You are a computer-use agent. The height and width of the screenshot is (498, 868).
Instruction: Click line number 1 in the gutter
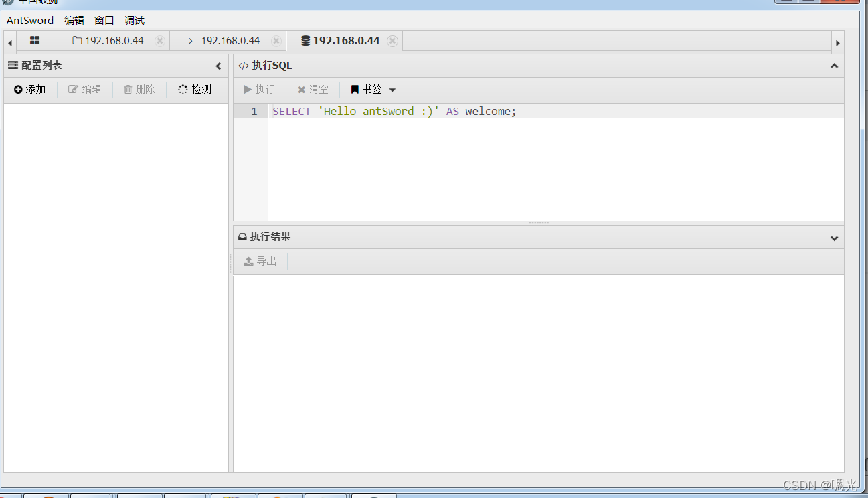pos(254,112)
